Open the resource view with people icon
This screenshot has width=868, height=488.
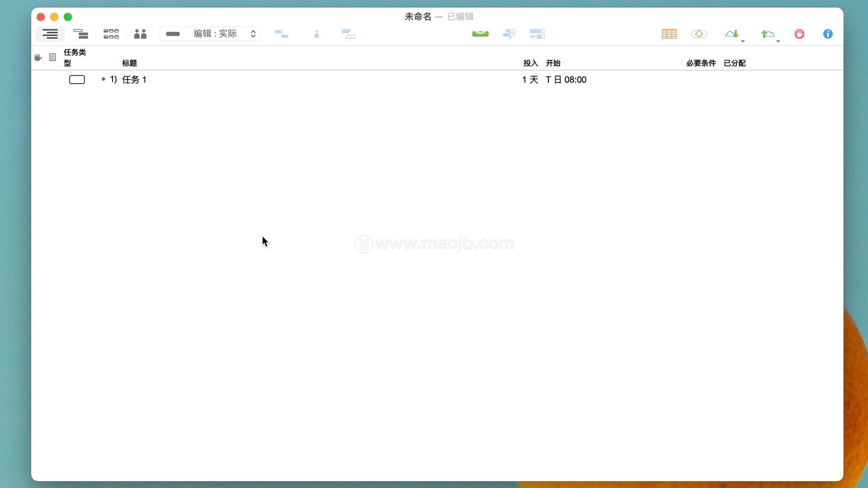140,34
